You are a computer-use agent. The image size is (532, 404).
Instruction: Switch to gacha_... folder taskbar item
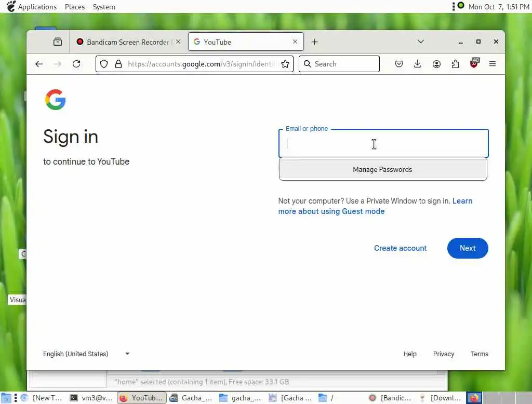tap(241, 398)
